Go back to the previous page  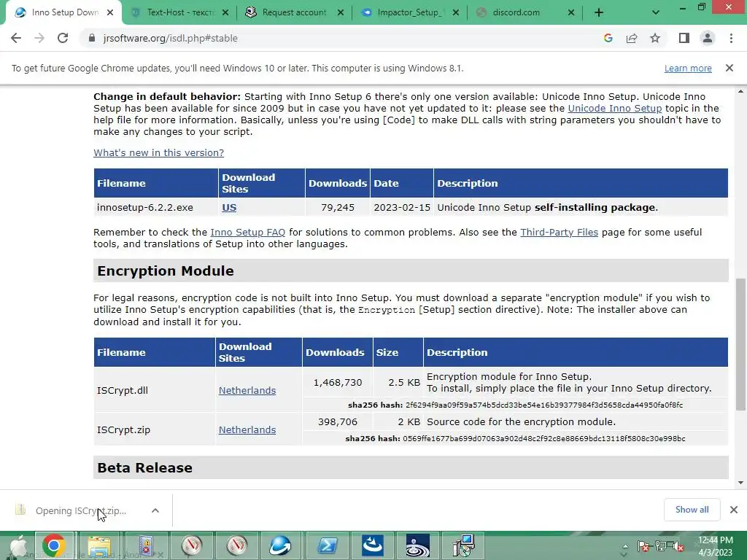tap(16, 38)
